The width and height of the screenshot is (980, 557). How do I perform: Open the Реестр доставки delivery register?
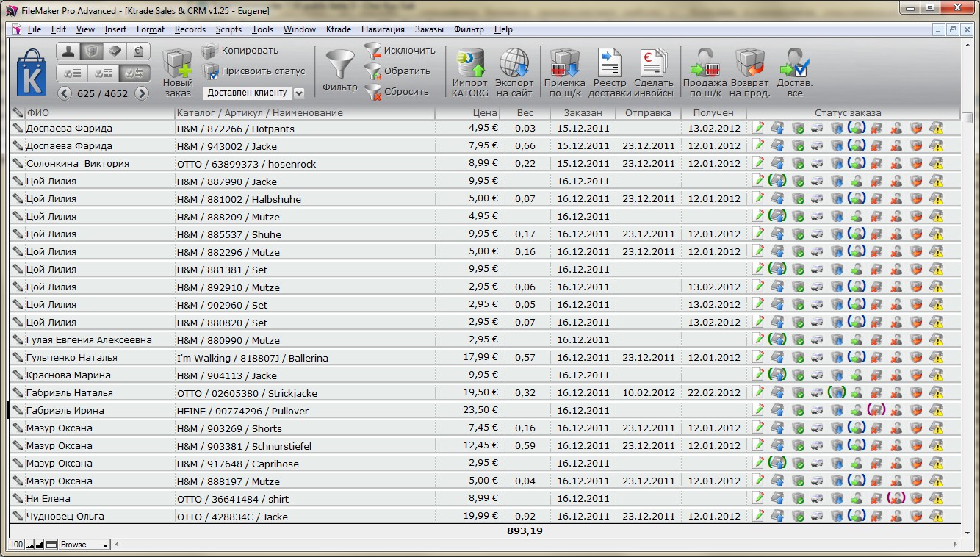610,73
